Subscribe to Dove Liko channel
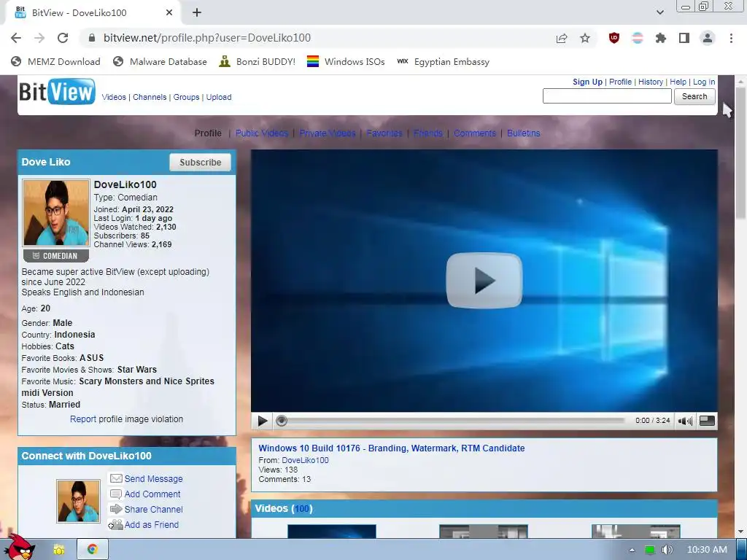The width and height of the screenshot is (747, 560). point(200,163)
